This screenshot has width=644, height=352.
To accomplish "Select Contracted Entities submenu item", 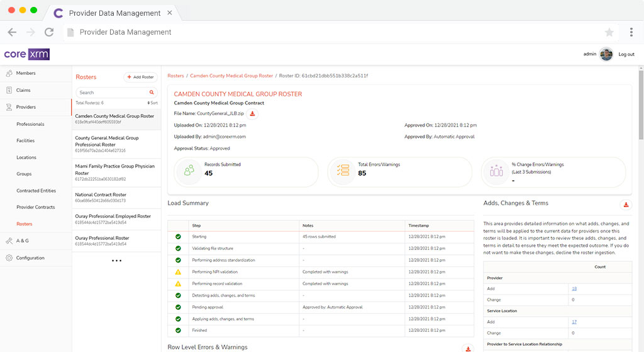I will [36, 191].
